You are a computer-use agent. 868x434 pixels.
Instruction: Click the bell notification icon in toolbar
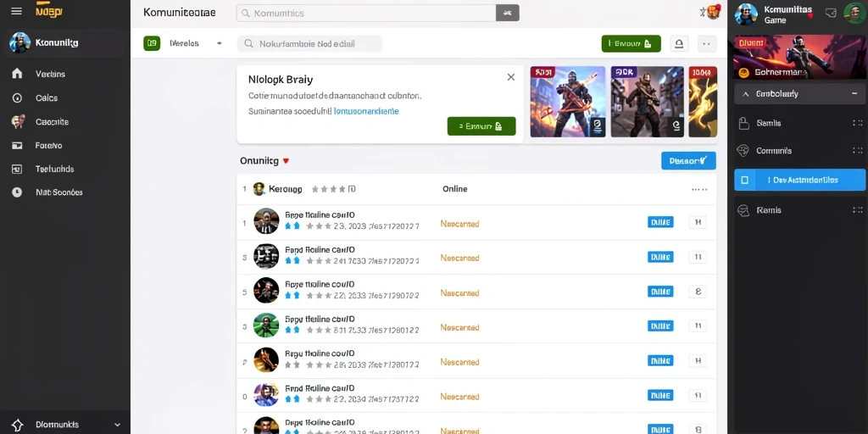pyautogui.click(x=679, y=43)
